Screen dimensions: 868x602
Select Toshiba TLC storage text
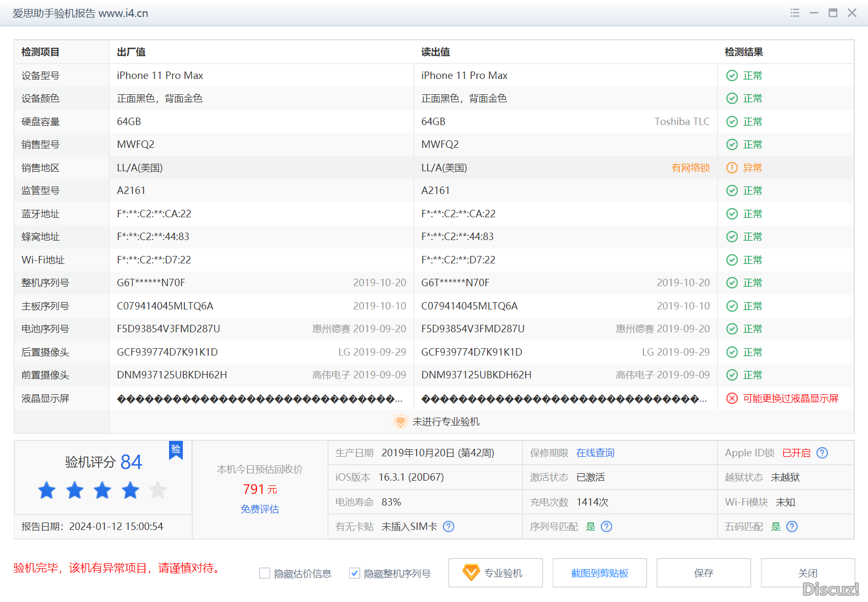point(682,122)
